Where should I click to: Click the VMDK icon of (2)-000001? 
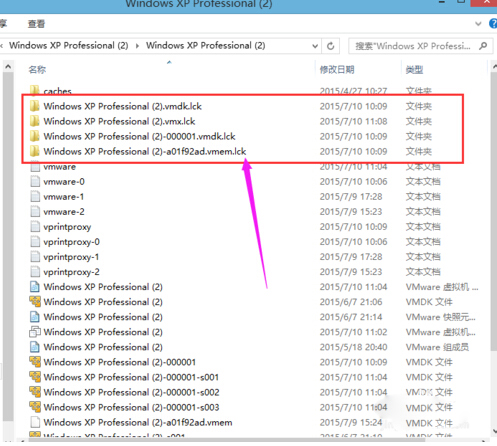tap(35, 362)
